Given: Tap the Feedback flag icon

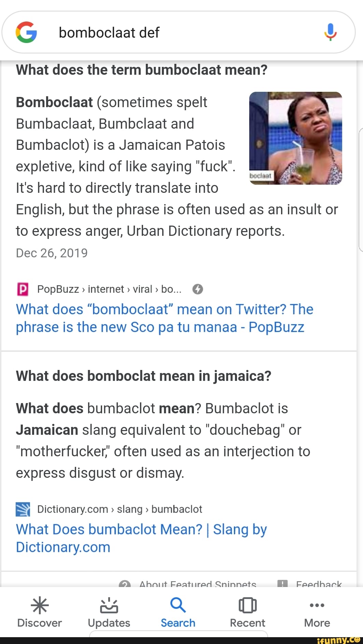Looking at the screenshot, I should tap(282, 584).
